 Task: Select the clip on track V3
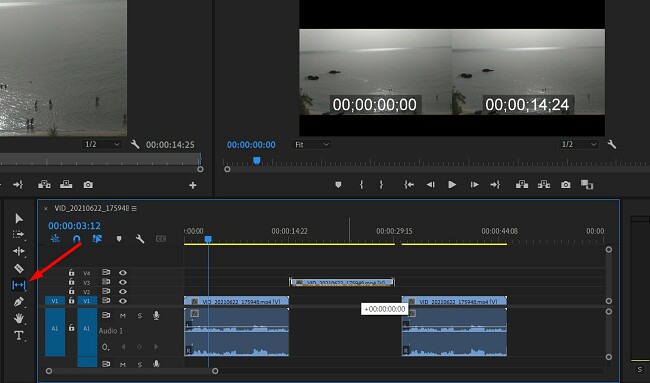[x=342, y=282]
